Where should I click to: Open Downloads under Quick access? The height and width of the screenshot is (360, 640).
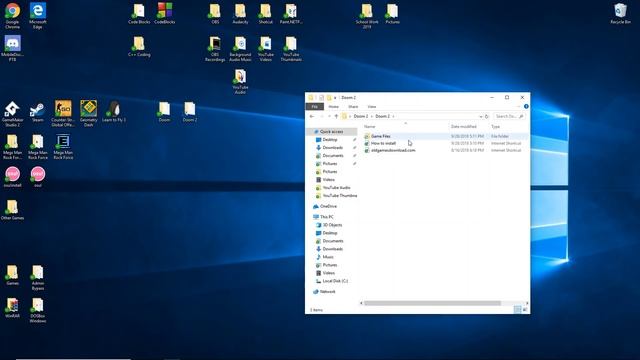tap(332, 147)
